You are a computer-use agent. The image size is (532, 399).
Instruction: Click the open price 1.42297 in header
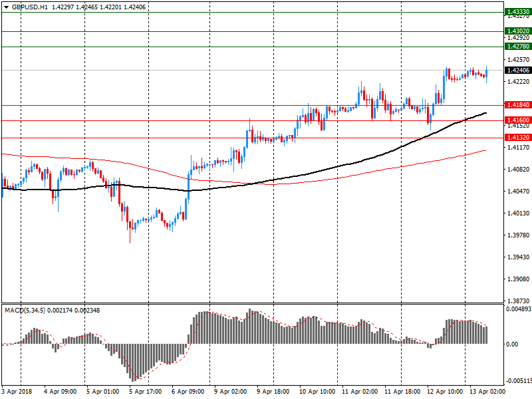(x=63, y=7)
